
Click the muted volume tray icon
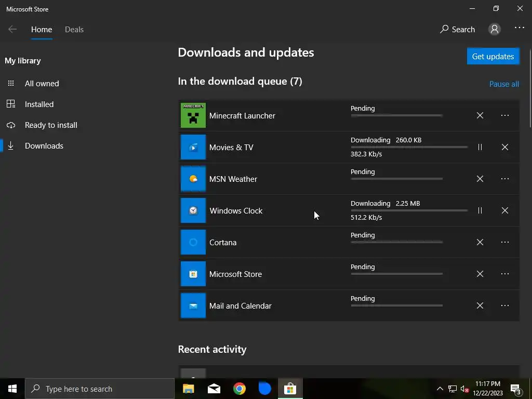464,389
